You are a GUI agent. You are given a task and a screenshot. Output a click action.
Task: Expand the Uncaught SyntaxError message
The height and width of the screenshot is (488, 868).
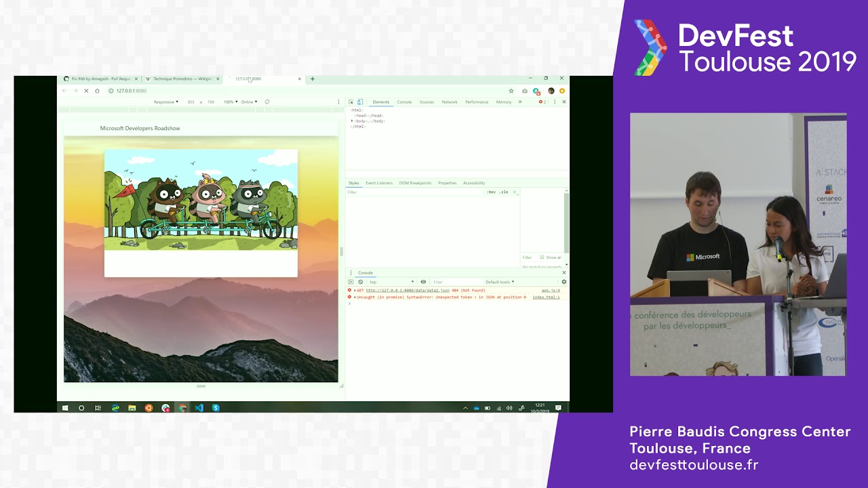355,297
